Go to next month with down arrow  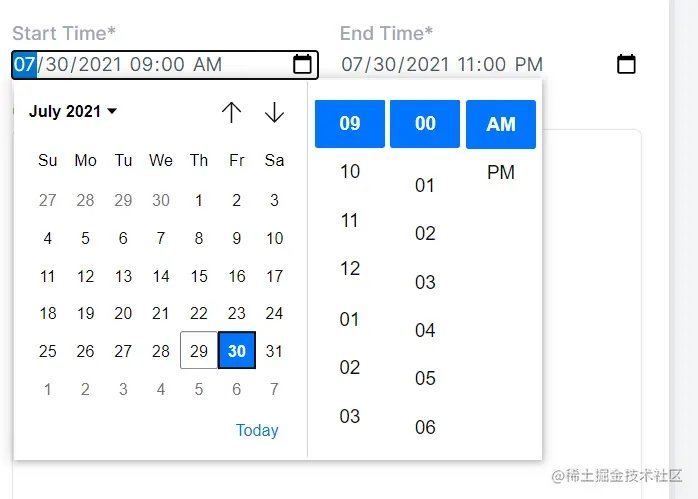(x=274, y=112)
